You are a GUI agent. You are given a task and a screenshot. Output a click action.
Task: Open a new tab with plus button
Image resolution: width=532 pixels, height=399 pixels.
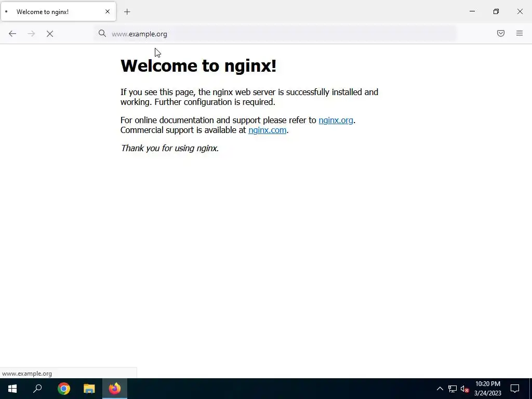127,12
